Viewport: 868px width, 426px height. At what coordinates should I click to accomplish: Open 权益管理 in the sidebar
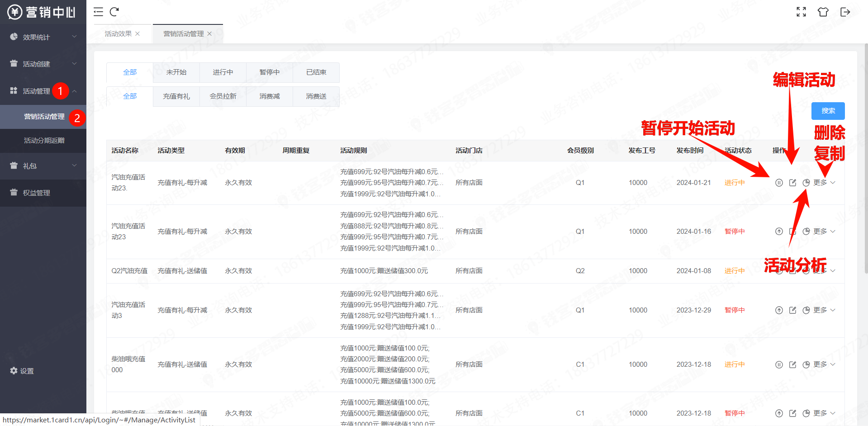click(x=43, y=193)
